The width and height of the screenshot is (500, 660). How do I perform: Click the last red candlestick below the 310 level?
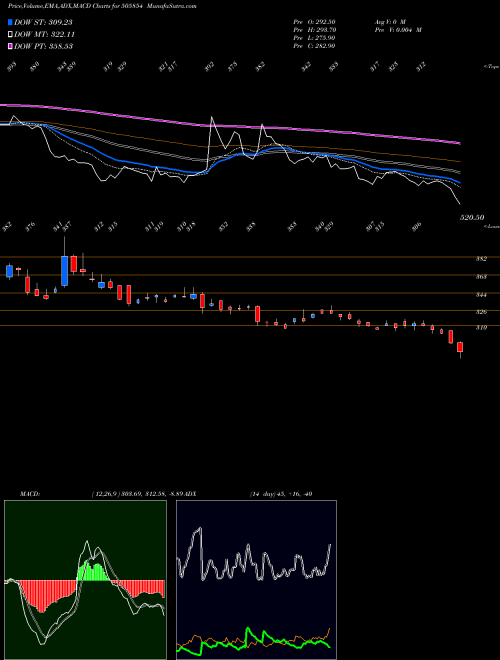click(x=460, y=347)
